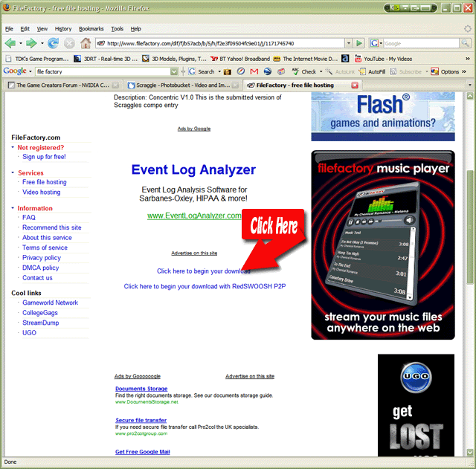Close the FileFactory tab with red X
This screenshot has width=476, height=469.
tap(355, 85)
